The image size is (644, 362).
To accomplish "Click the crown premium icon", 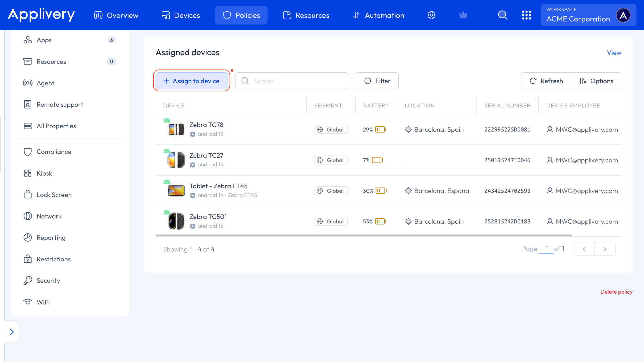I will (x=463, y=15).
